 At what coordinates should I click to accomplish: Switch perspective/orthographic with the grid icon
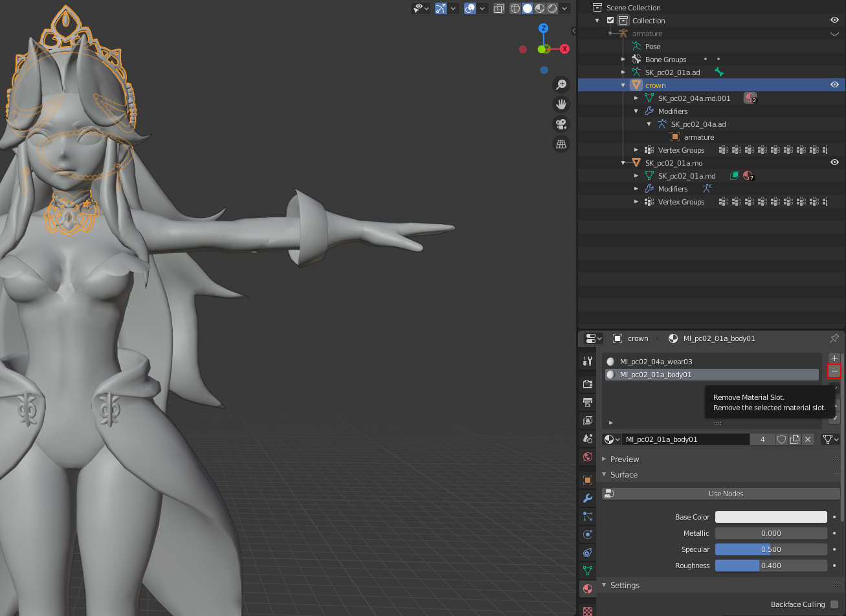[x=561, y=144]
